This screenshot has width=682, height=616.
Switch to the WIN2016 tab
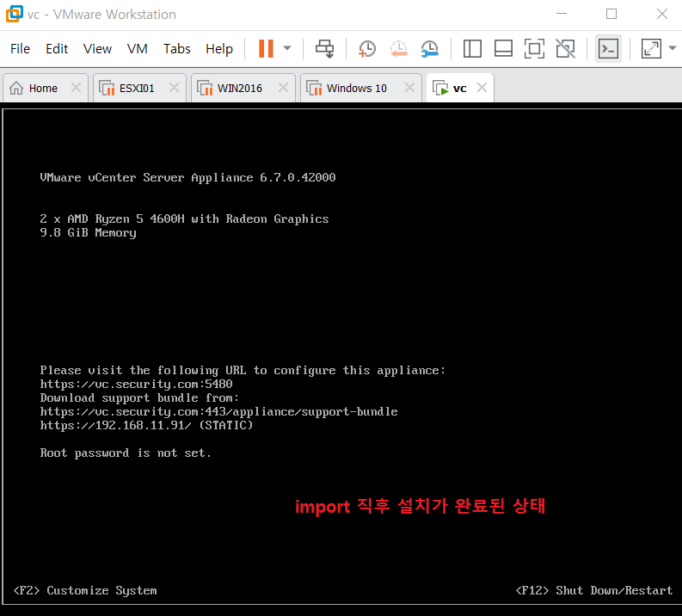(x=243, y=89)
